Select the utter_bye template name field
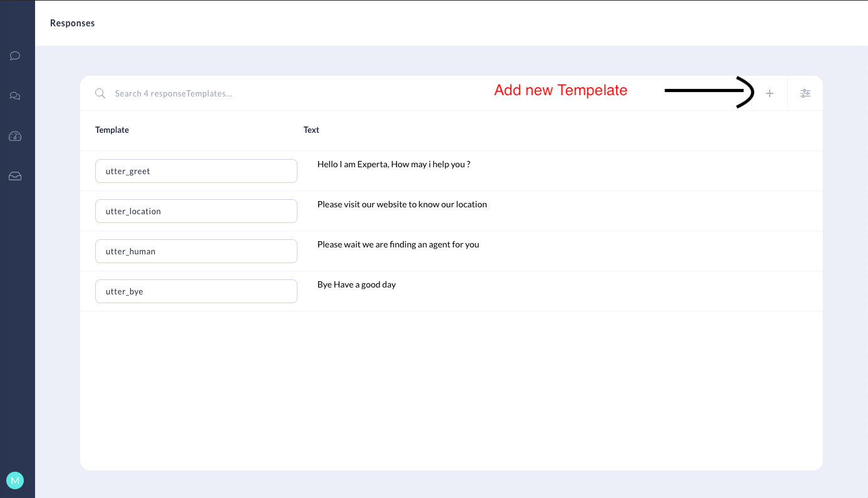Image resolution: width=868 pixels, height=498 pixels. pos(196,291)
